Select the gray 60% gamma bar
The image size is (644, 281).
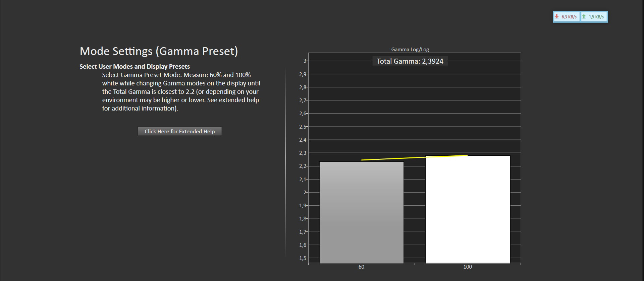(x=361, y=212)
